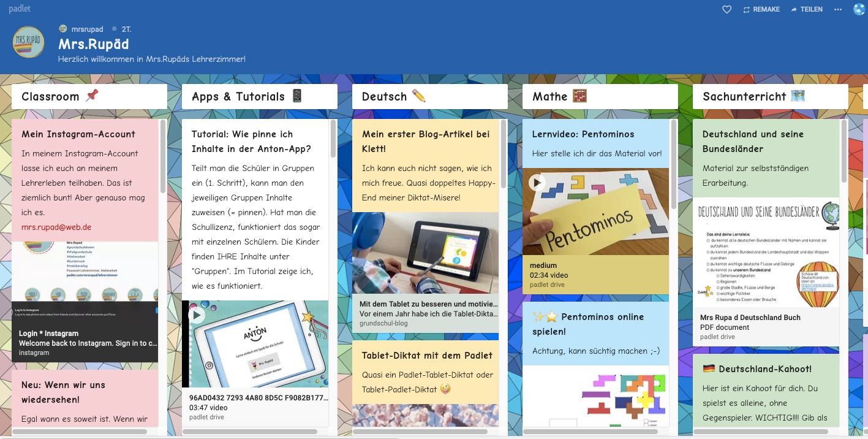Select the Apps & Tutorials column header
The height and width of the screenshot is (439, 868).
click(260, 96)
